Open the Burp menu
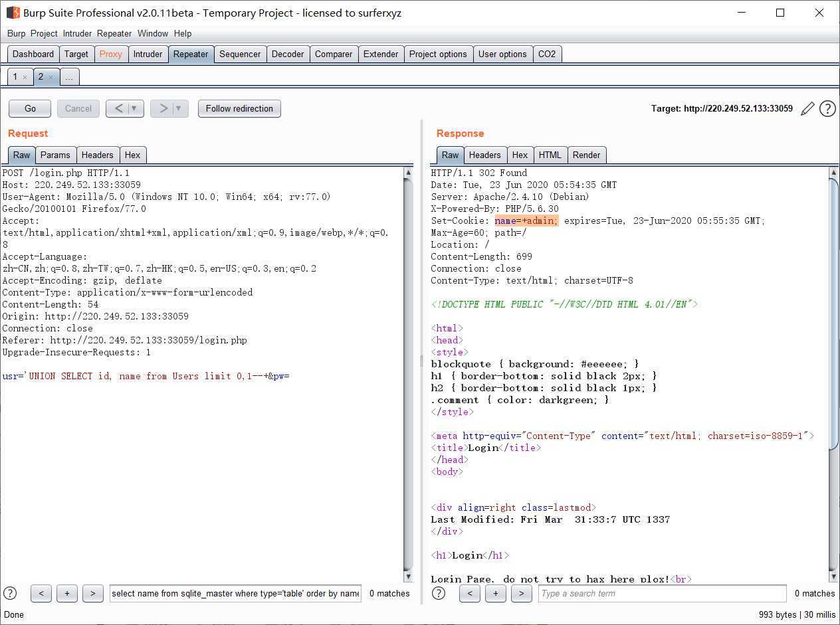840x625 pixels. click(16, 33)
